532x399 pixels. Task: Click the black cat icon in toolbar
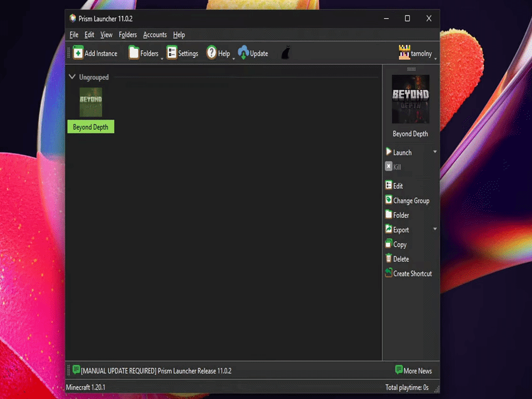point(286,53)
